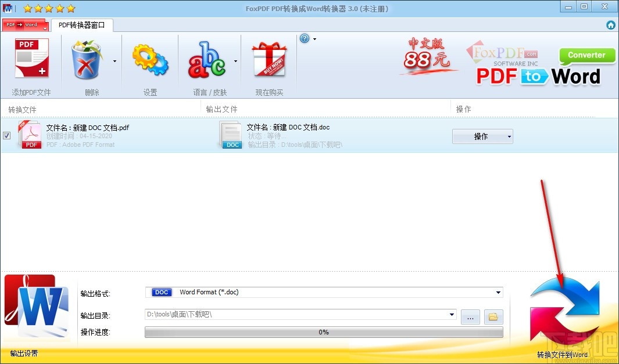
Task: Click the 添加PDF文件 label
Action: tap(31, 92)
